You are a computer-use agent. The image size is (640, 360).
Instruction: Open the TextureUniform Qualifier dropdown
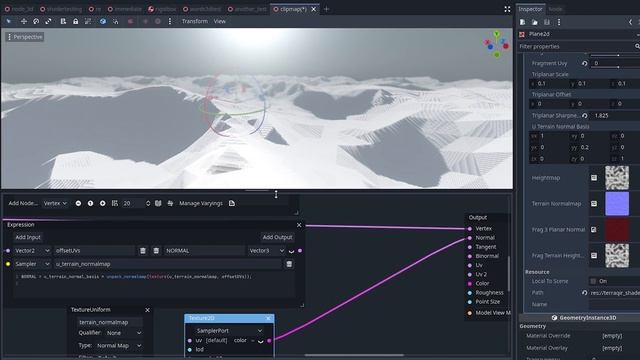[x=124, y=333]
